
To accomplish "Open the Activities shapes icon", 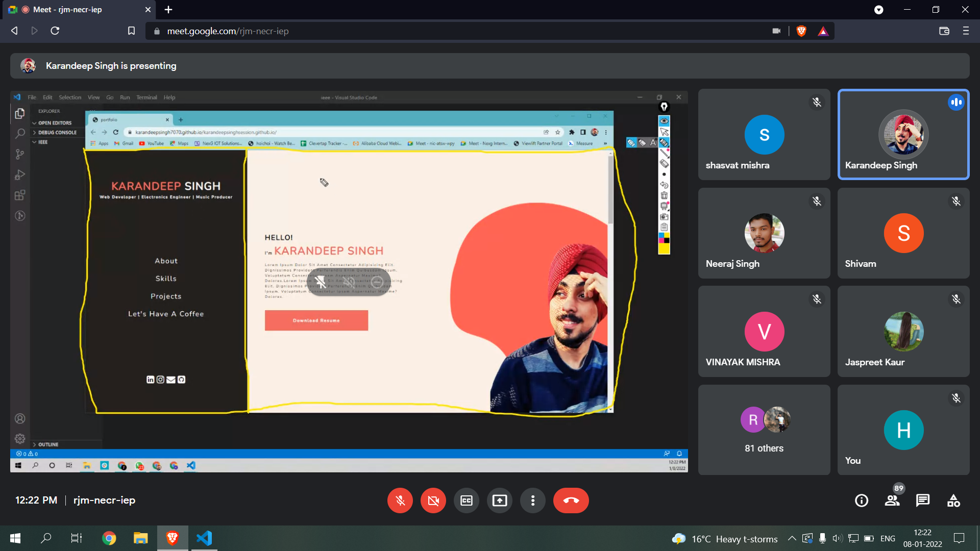I will click(x=953, y=500).
